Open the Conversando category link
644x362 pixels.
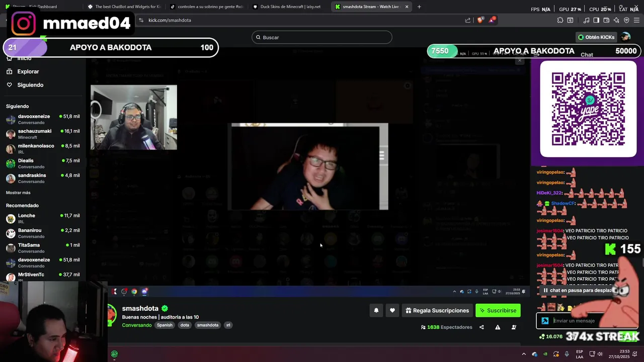click(136, 325)
